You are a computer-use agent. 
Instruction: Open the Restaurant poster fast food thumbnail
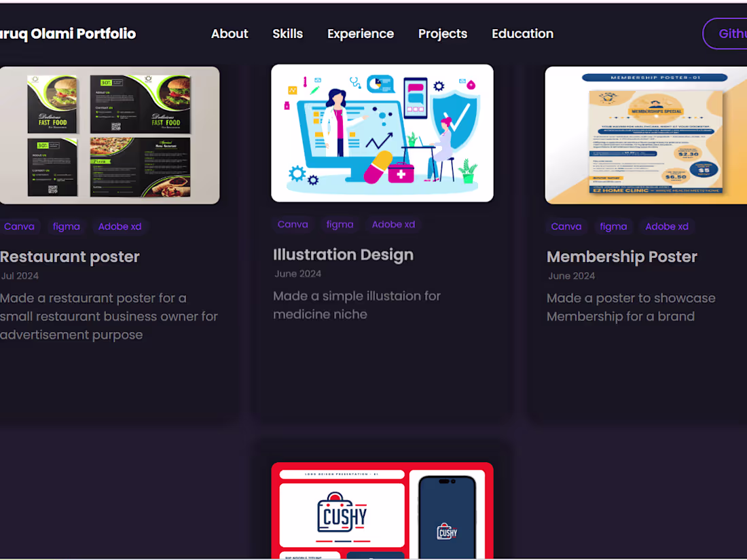109,135
